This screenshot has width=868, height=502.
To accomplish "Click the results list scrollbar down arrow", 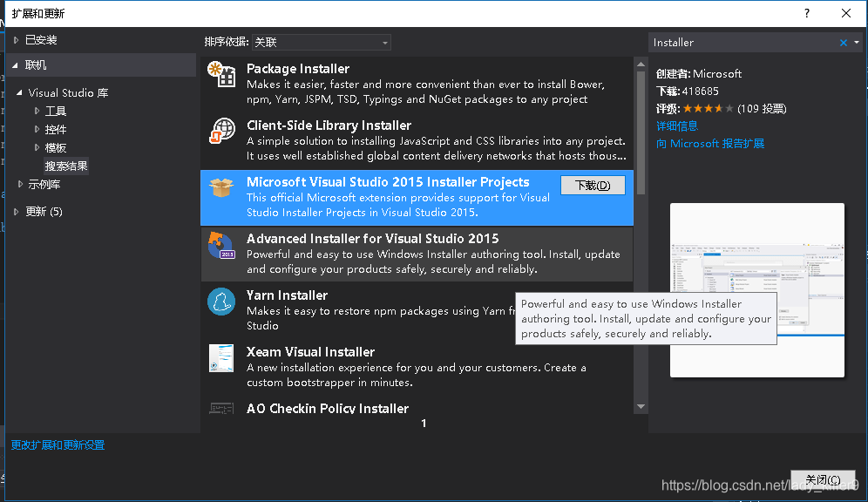I will pos(641,407).
